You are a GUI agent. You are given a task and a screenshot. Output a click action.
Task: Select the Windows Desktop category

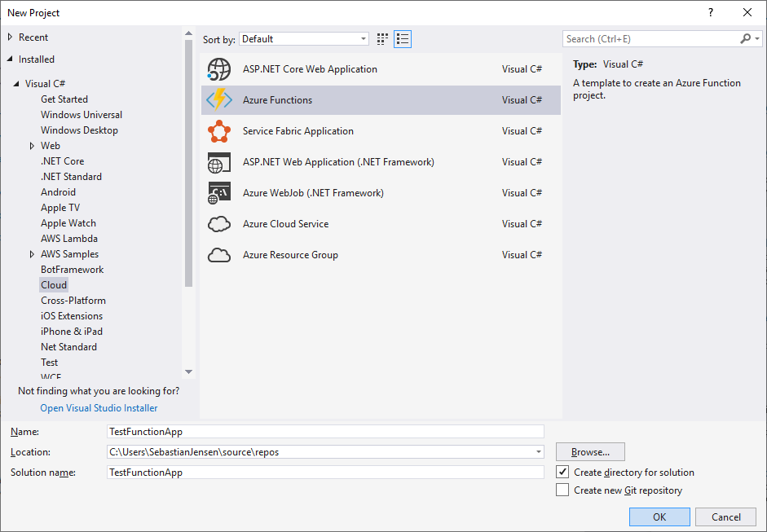79,130
